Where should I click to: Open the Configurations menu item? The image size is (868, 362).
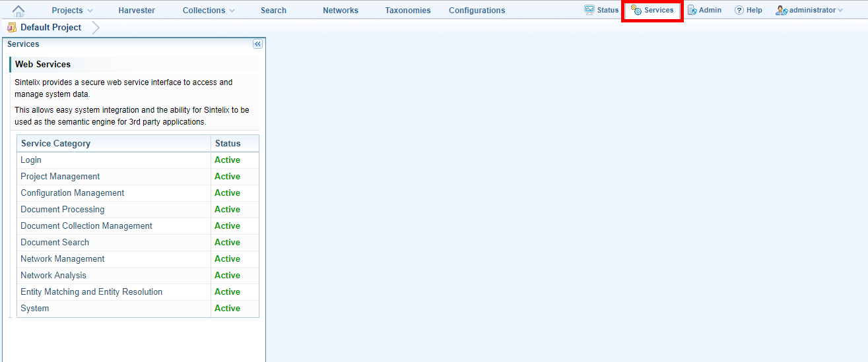coord(477,11)
